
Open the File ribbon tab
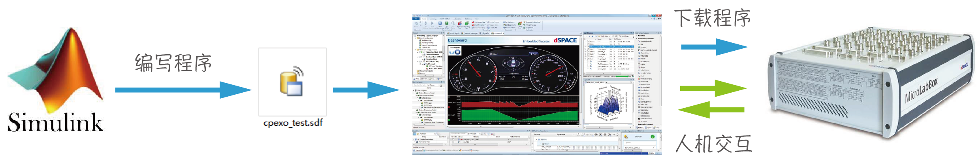point(415,19)
